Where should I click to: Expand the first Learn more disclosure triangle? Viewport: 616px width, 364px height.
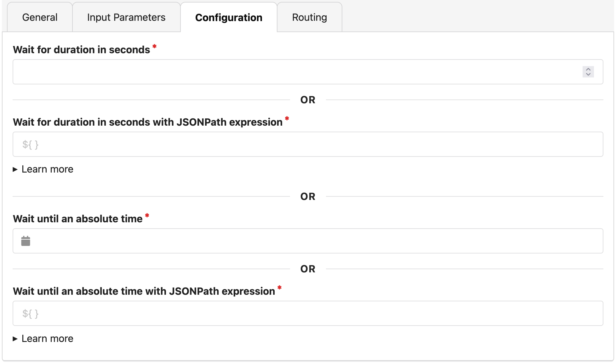click(15, 169)
